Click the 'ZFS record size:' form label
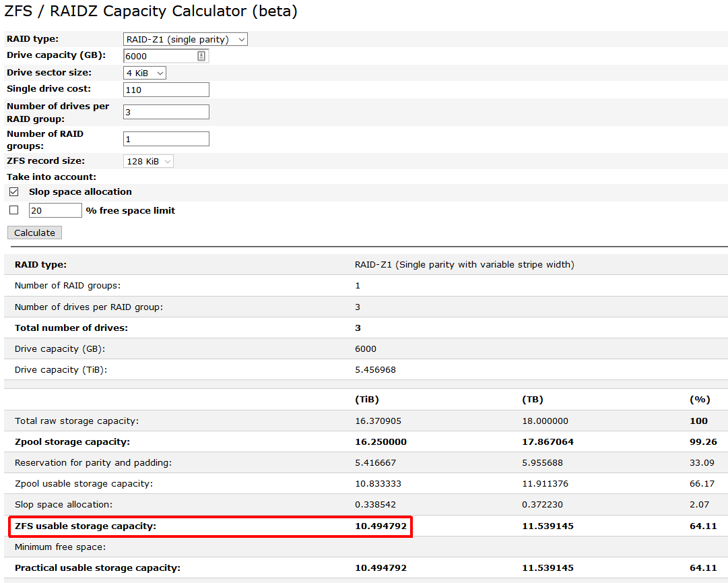 pyautogui.click(x=46, y=160)
